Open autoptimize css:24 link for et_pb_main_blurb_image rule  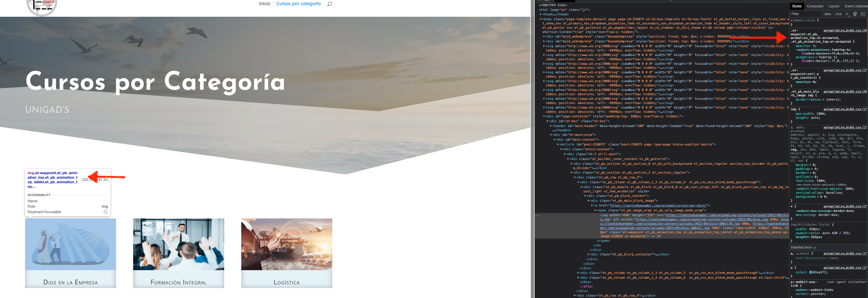click(x=845, y=92)
